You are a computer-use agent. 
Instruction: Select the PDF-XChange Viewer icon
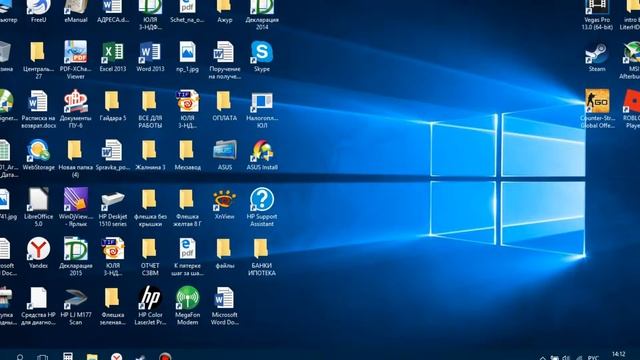point(76,60)
